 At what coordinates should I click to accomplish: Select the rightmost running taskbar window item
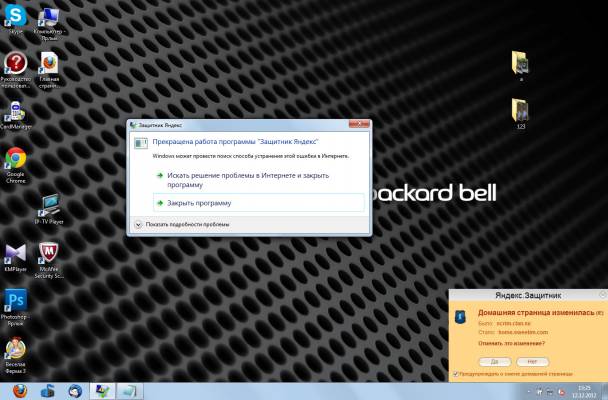click(x=130, y=391)
